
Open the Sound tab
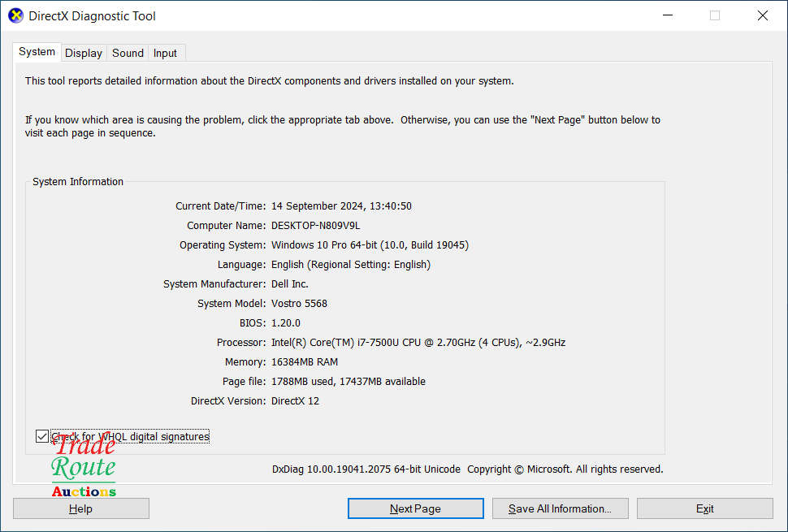[x=127, y=53]
